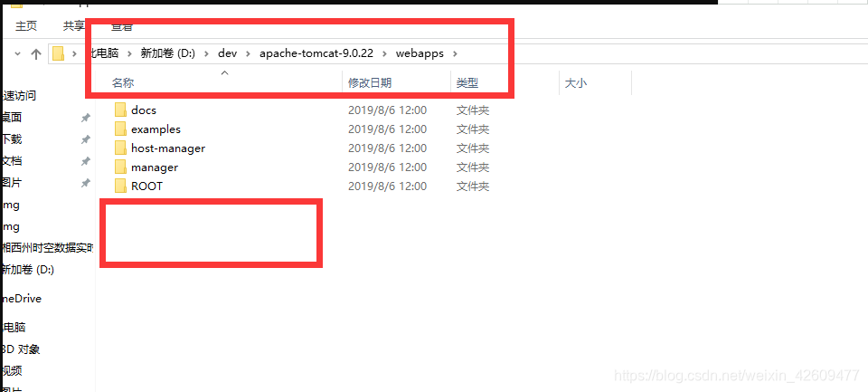Select the manager folder icon
This screenshot has width=868, height=392.
click(x=120, y=167)
